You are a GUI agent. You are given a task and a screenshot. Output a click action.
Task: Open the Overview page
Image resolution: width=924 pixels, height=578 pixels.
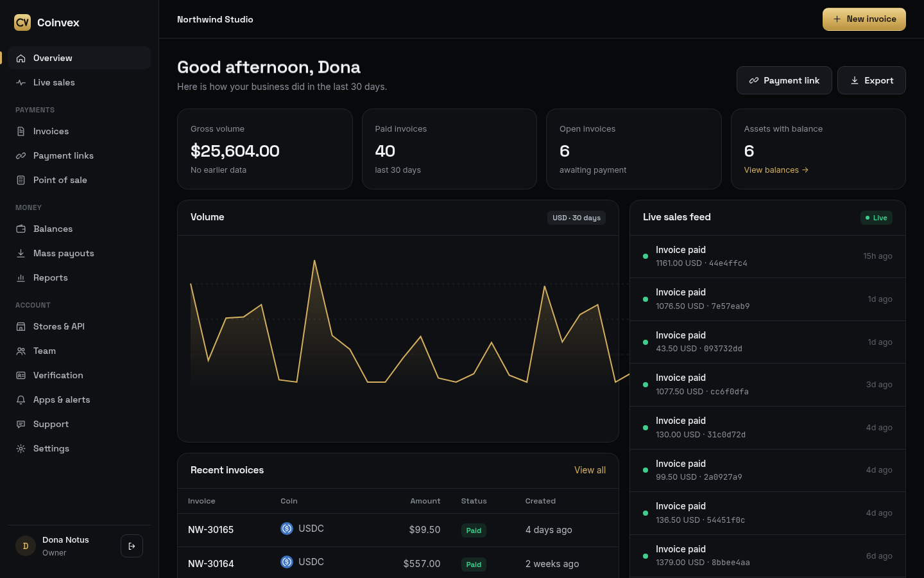[x=80, y=58]
